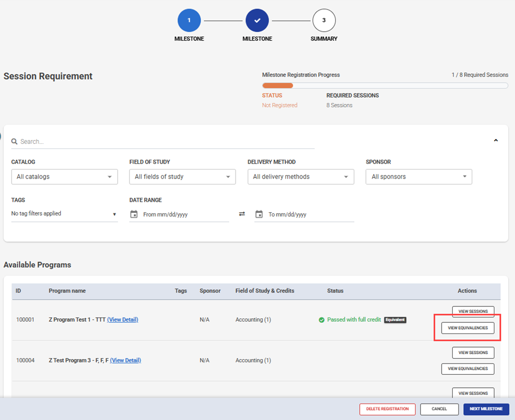This screenshot has height=420, width=515.
Task: Click the date range swap arrows icon
Action: pos(242,214)
